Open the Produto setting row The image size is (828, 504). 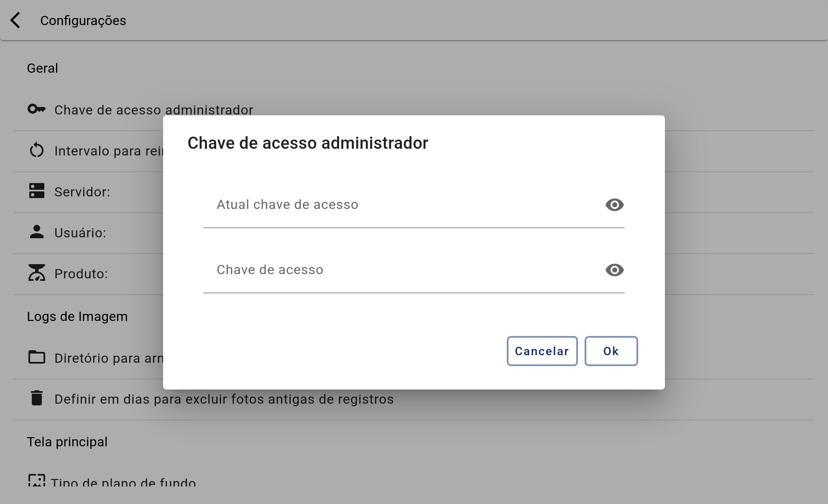point(88,274)
